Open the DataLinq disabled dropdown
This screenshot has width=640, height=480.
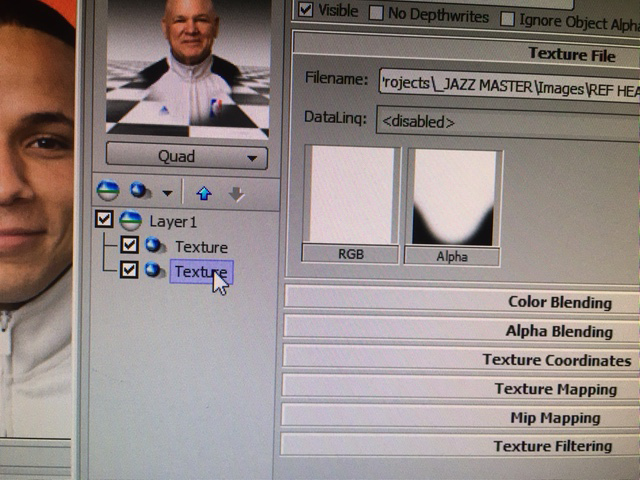(x=508, y=124)
